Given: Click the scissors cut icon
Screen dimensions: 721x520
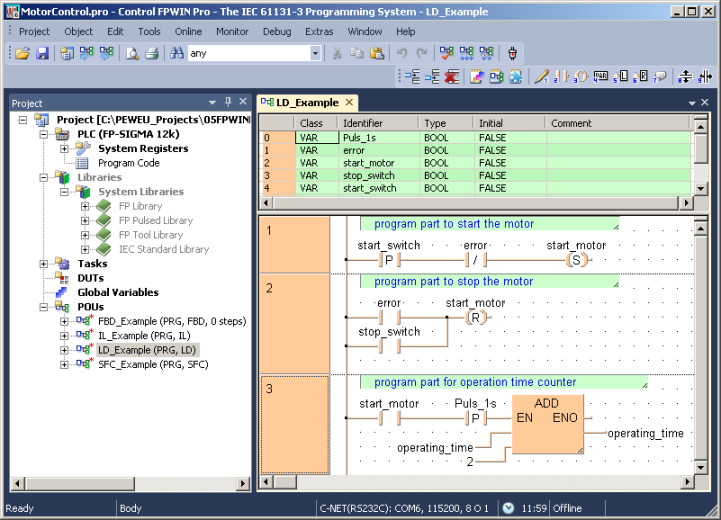Looking at the screenshot, I should tap(337, 53).
